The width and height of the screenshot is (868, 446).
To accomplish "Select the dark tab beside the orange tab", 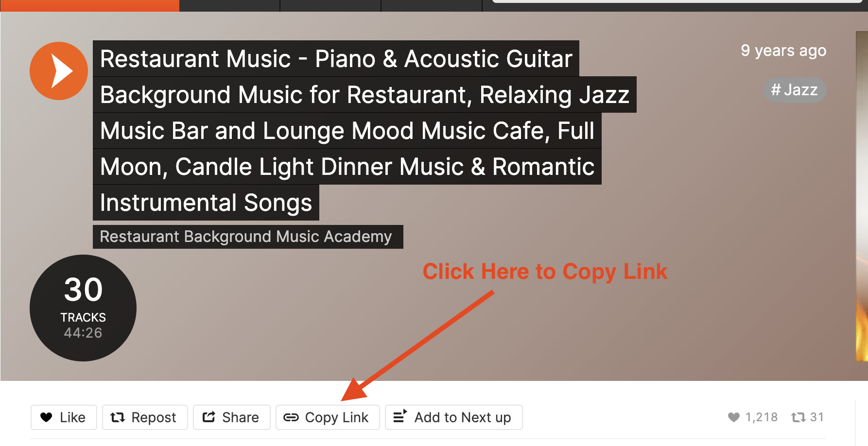I will pyautogui.click(x=230, y=5).
